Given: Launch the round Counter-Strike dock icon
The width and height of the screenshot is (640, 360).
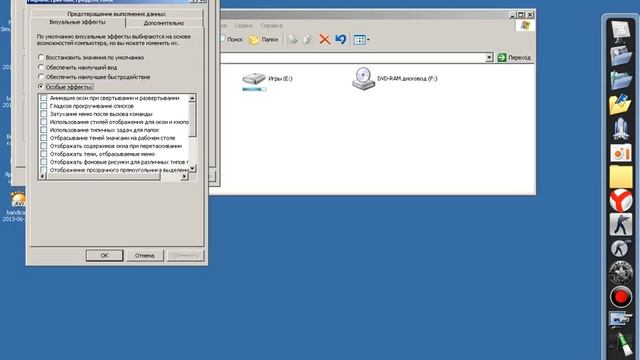Looking at the screenshot, I should tap(621, 249).
